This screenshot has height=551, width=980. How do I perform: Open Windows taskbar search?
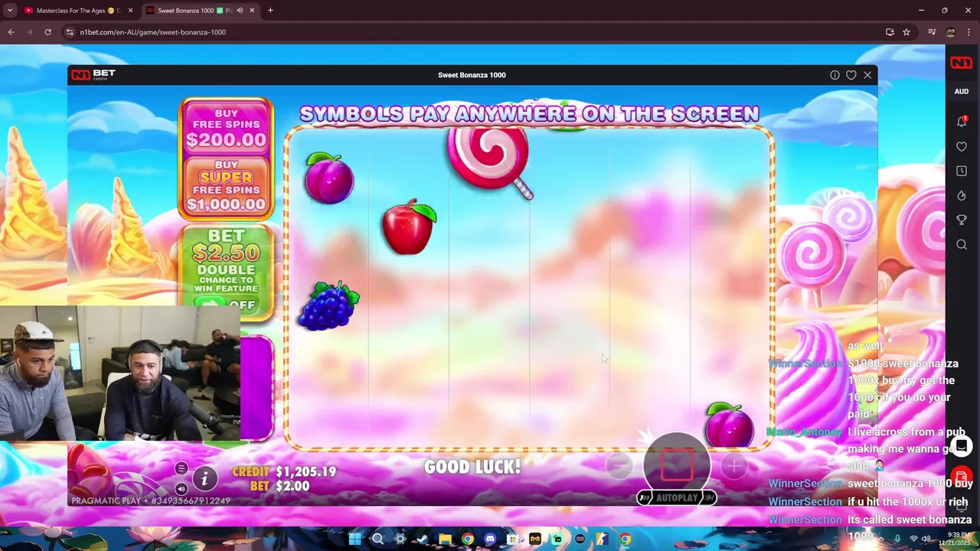click(377, 539)
